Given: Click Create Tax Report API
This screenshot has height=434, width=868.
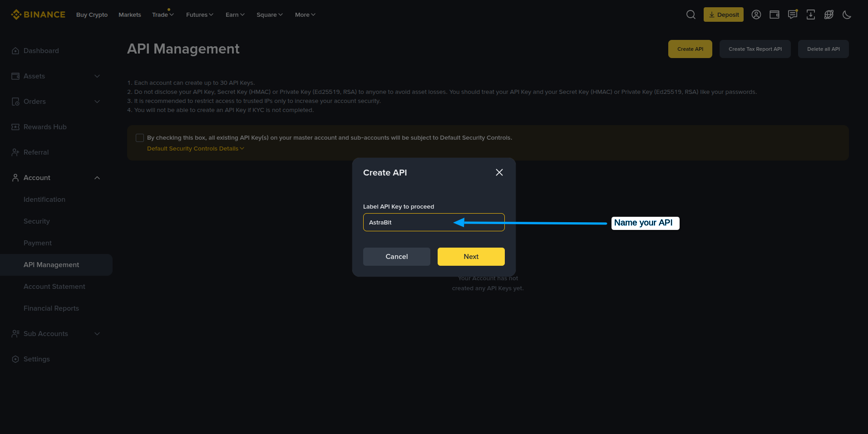Looking at the screenshot, I should click(755, 49).
